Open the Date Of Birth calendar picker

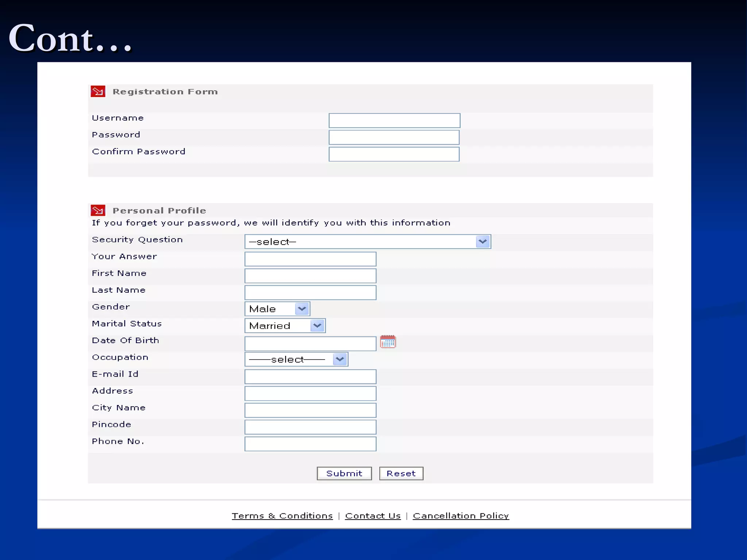click(x=387, y=342)
